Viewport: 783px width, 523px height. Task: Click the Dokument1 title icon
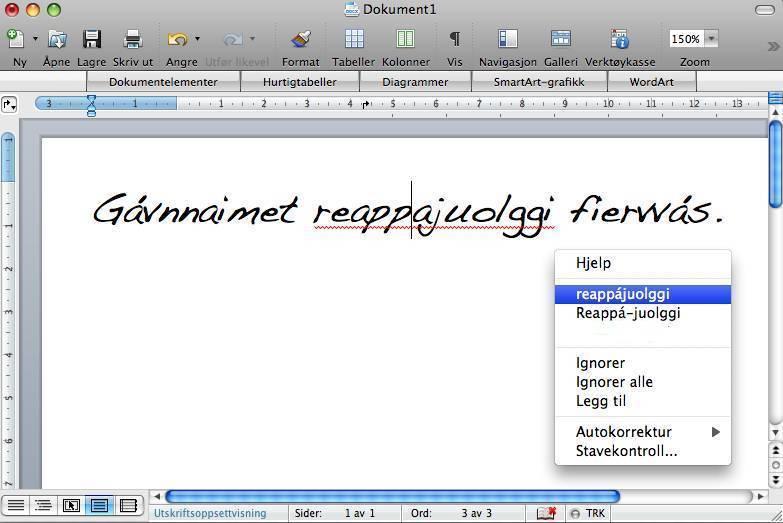point(352,9)
